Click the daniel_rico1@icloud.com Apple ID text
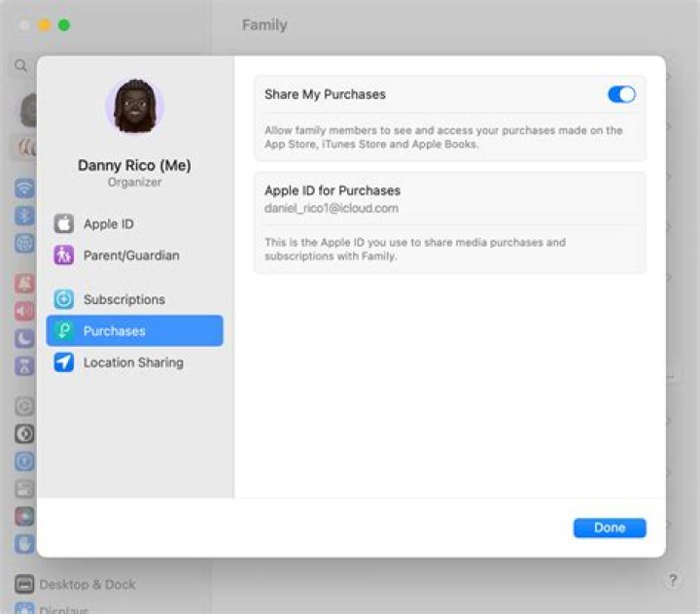 [x=332, y=208]
